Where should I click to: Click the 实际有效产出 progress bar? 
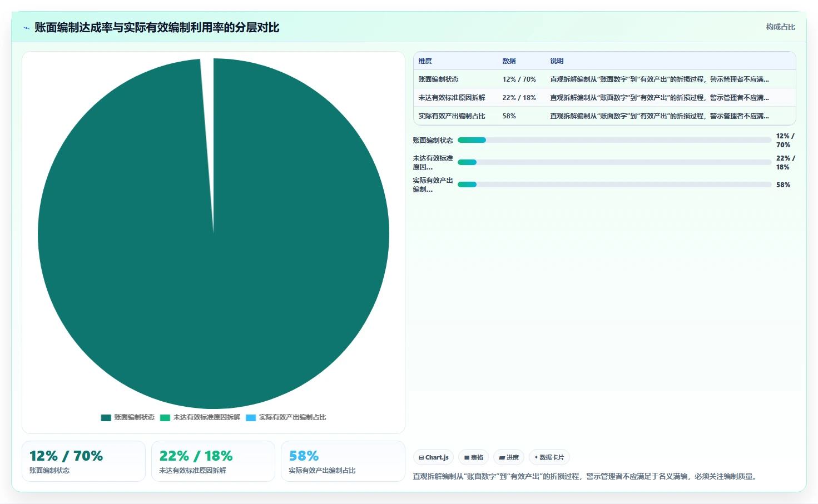[x=614, y=184]
